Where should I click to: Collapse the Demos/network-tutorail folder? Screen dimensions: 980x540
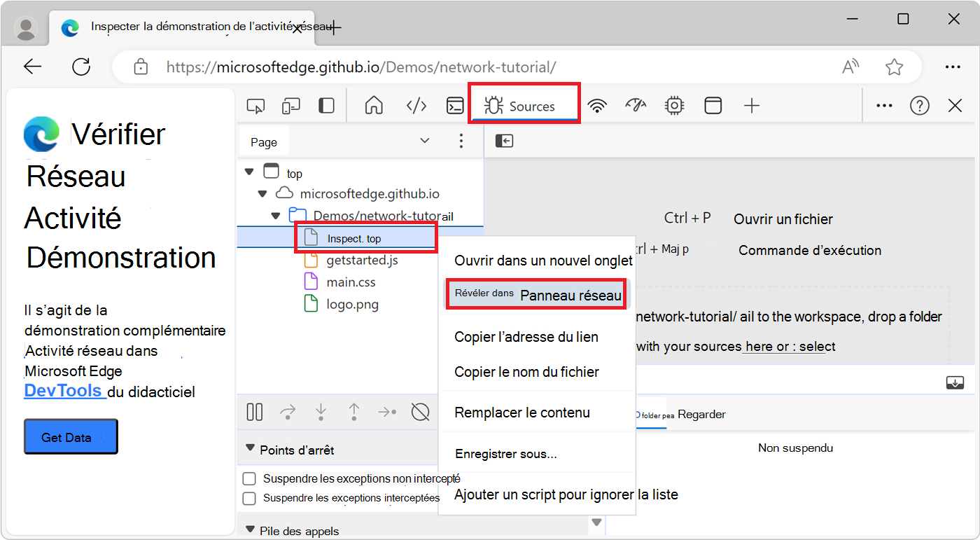(x=275, y=215)
